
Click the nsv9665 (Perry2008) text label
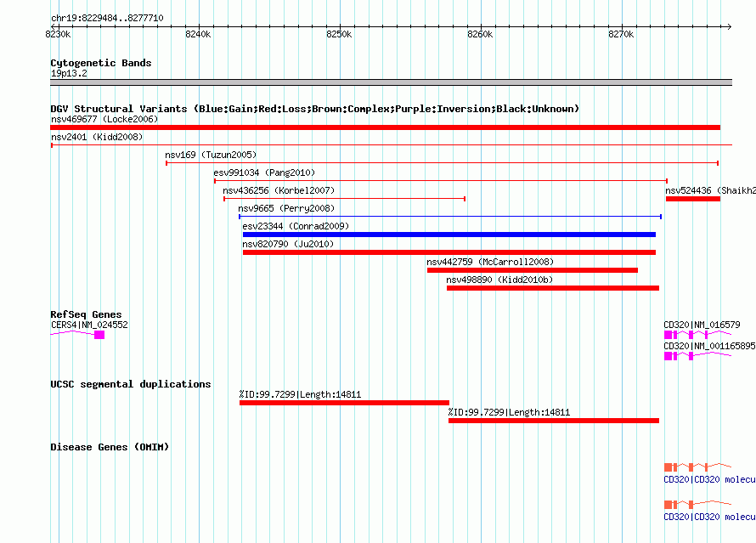click(286, 208)
